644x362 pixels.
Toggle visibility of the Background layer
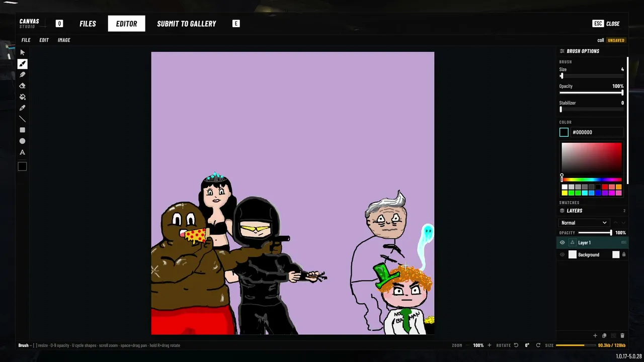pos(562,255)
